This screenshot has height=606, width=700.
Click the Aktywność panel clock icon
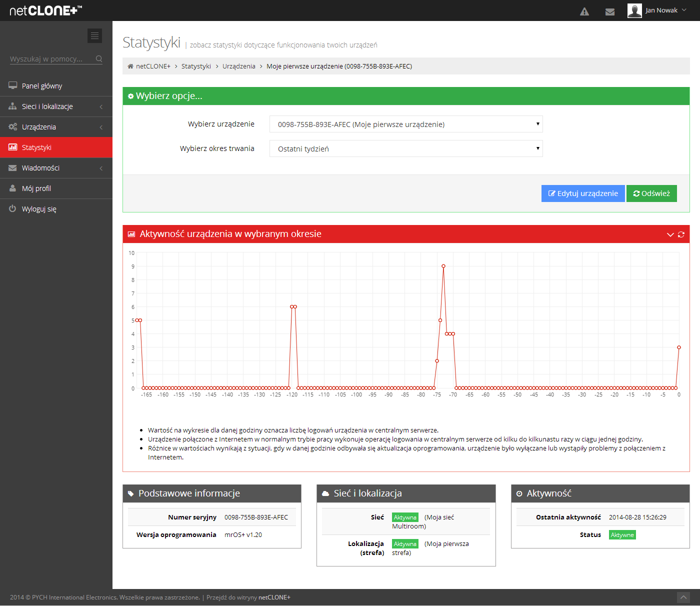pyautogui.click(x=519, y=493)
